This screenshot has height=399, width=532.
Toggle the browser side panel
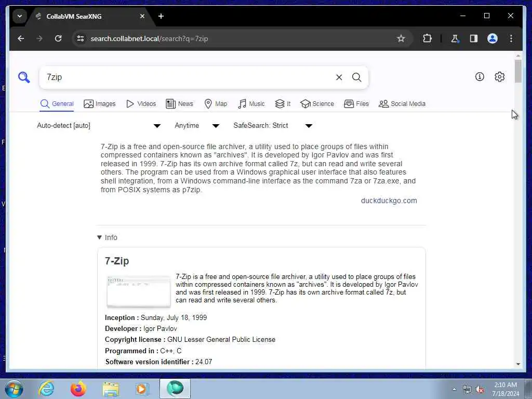coord(474,38)
